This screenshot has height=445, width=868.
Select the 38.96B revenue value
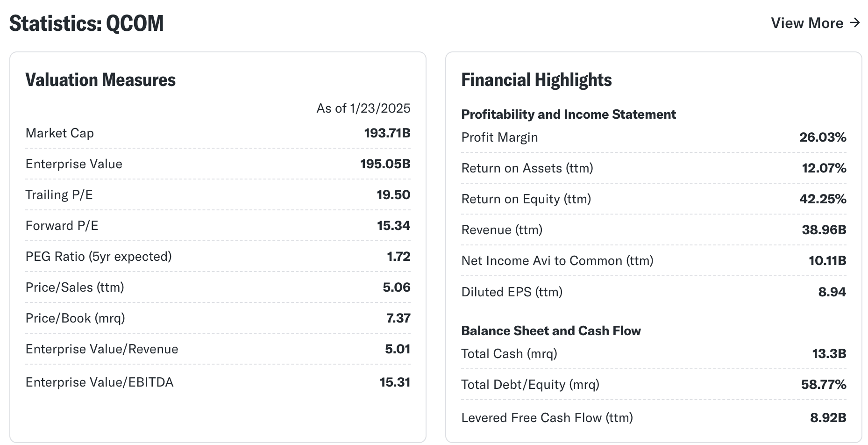pyautogui.click(x=824, y=230)
